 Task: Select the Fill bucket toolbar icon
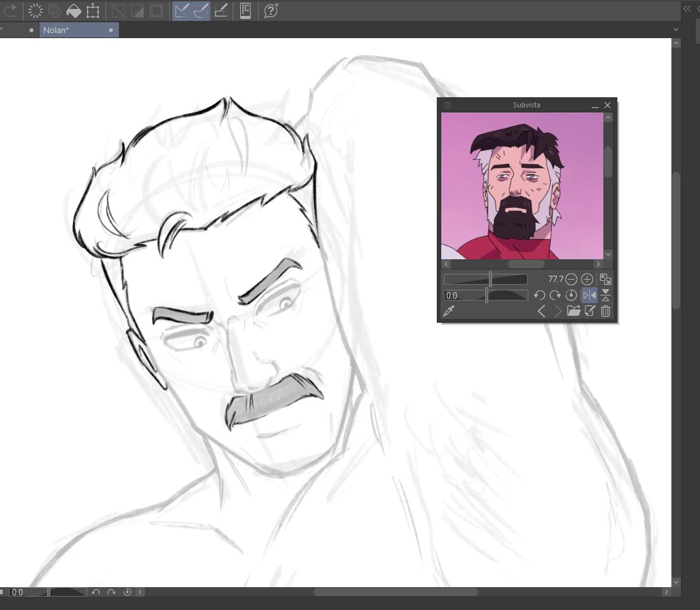coord(74,10)
